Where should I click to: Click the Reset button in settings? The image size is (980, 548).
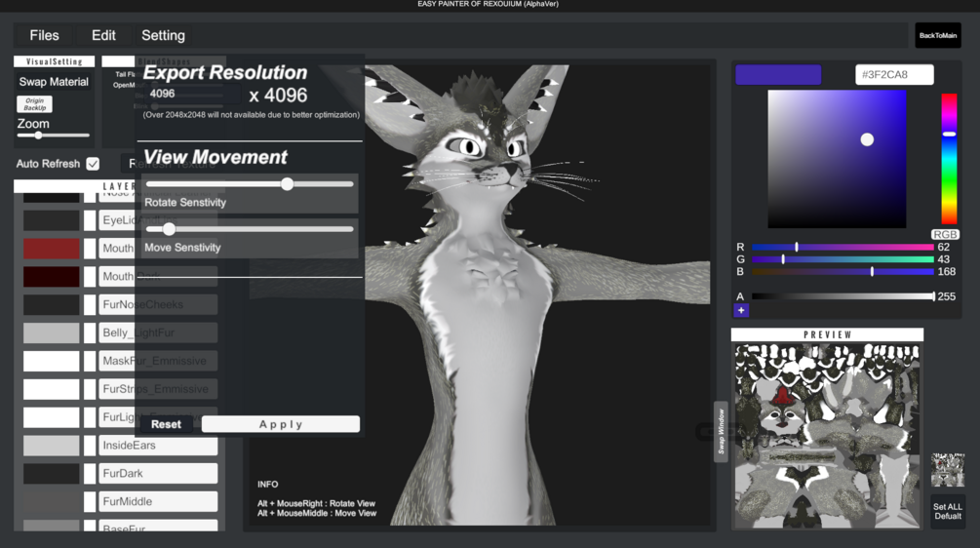point(166,424)
